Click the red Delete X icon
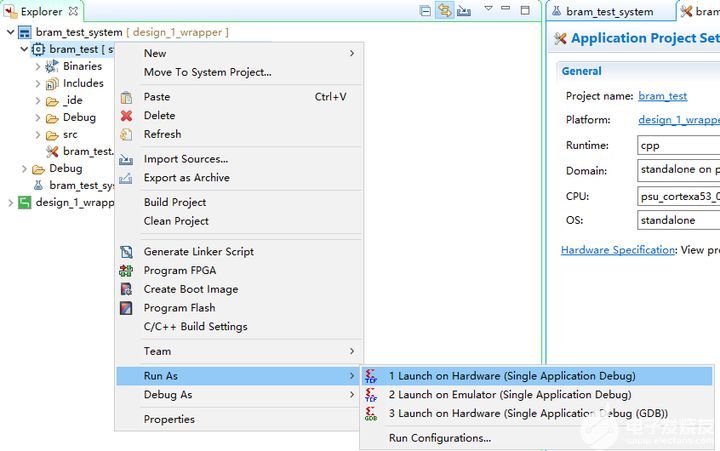 click(x=126, y=116)
